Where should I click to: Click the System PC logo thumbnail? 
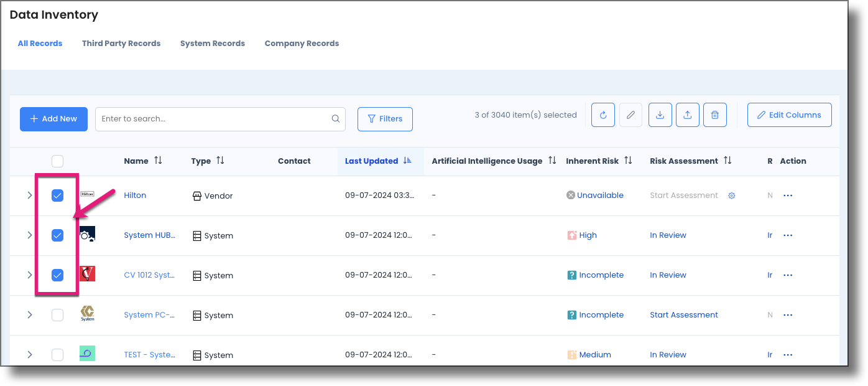click(x=87, y=314)
